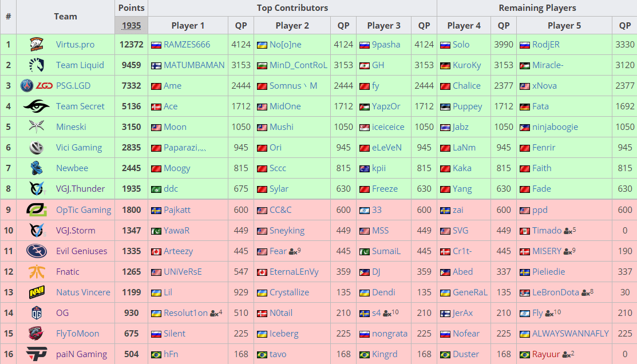The width and height of the screenshot is (637, 364).
Task: Click the 1935 points cutoff header
Action: (131, 25)
